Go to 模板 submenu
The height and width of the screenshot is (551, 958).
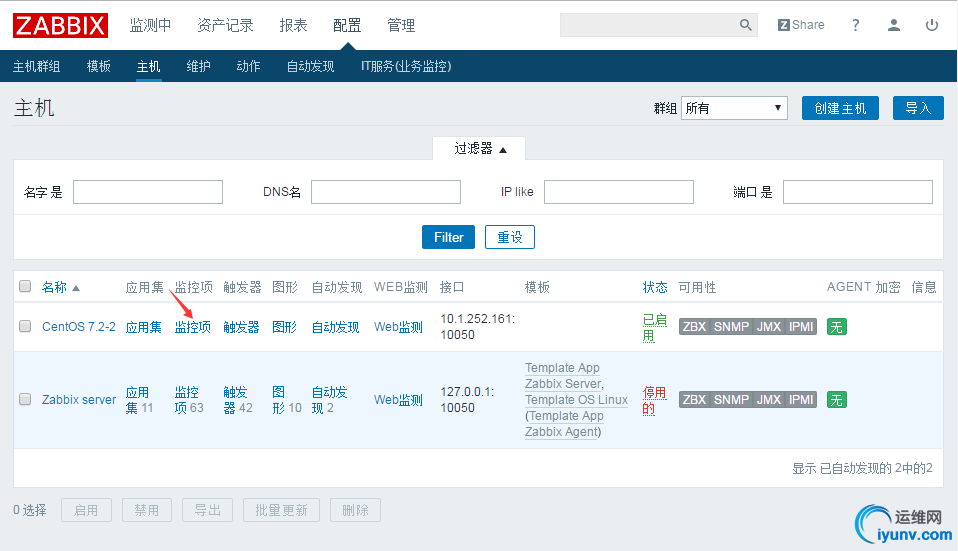click(98, 66)
